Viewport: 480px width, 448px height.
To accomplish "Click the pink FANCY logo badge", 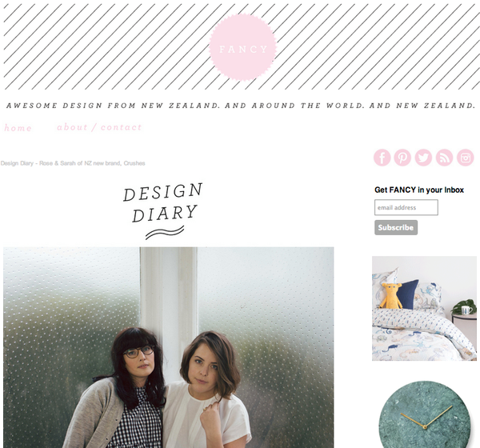I will pos(243,47).
